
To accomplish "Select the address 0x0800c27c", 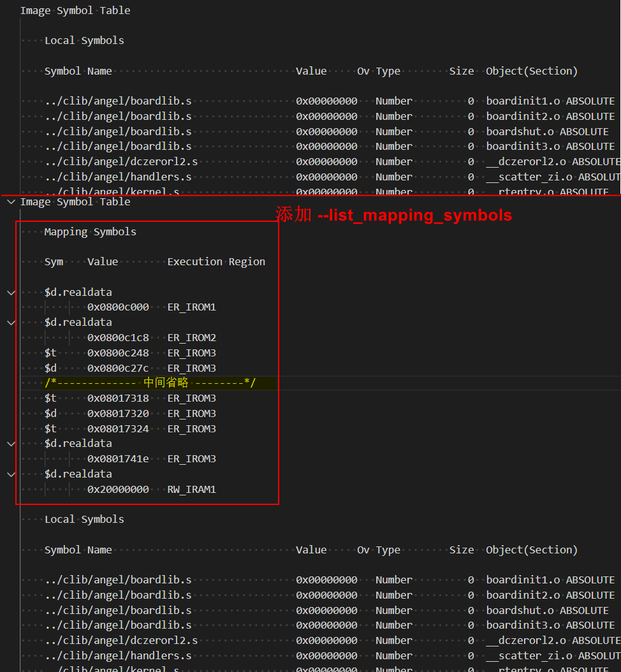I will click(x=119, y=368).
